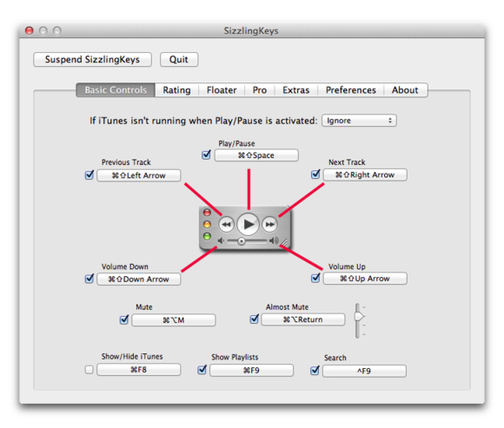Click the mini player resize grip icon
The height and width of the screenshot is (428, 504).
tap(284, 242)
